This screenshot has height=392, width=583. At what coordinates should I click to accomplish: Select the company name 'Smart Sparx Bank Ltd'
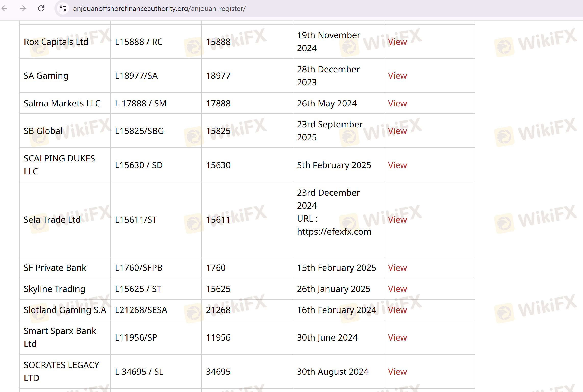[x=60, y=337]
